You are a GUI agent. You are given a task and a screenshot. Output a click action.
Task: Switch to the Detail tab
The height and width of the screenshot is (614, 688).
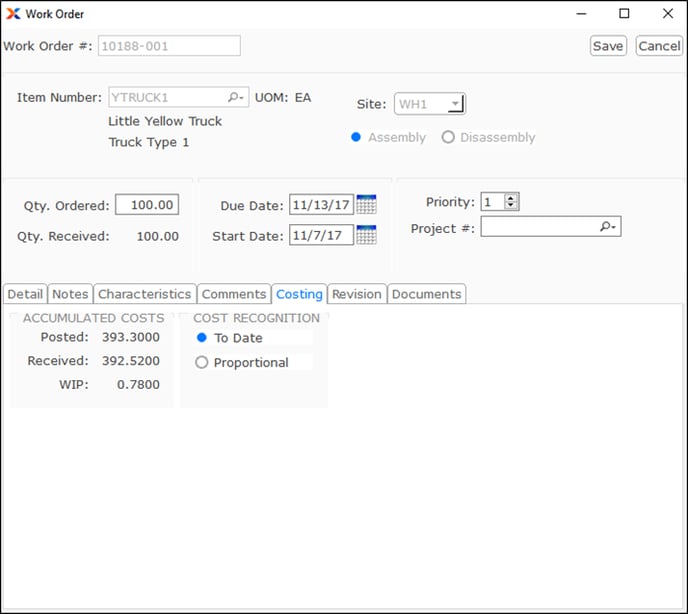[25, 294]
